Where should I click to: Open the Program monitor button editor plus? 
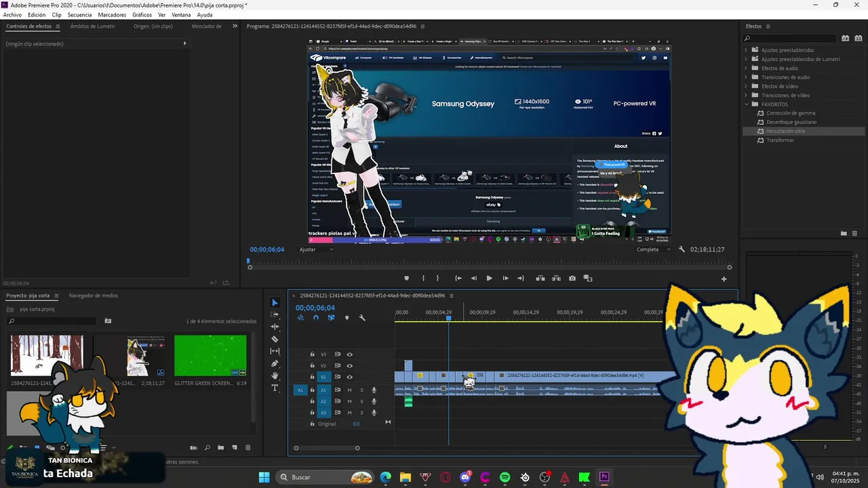(x=724, y=279)
